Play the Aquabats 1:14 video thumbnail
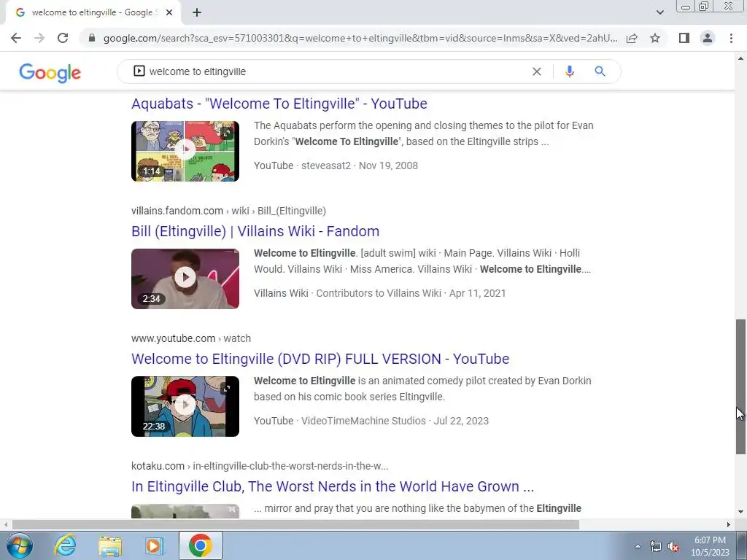Screen dimensions: 747x560 click(x=185, y=151)
